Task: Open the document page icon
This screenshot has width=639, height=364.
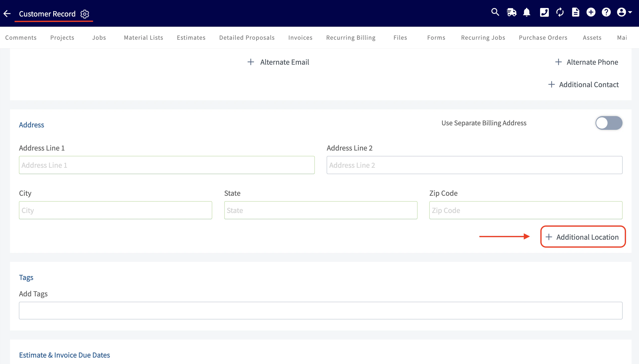Action: tap(576, 12)
